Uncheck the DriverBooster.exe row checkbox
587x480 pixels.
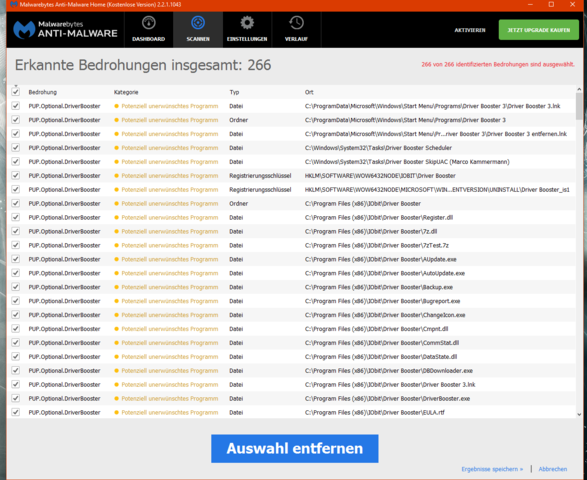pos(16,398)
